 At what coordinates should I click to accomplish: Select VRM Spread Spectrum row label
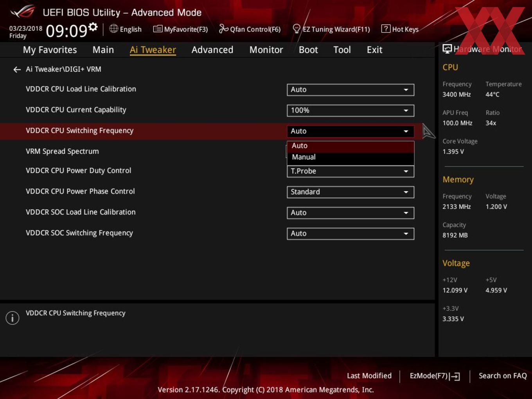pos(62,151)
